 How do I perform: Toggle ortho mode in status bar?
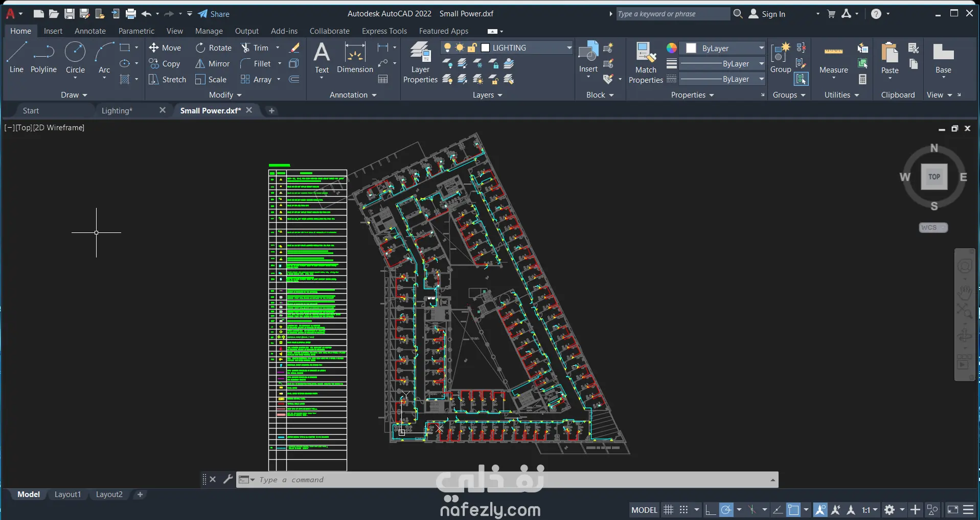click(710, 510)
